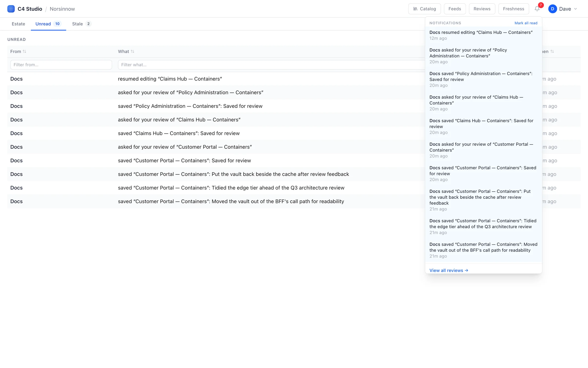This screenshot has height=368, width=588.
Task: Switch to the Estate tab
Action: [x=18, y=24]
